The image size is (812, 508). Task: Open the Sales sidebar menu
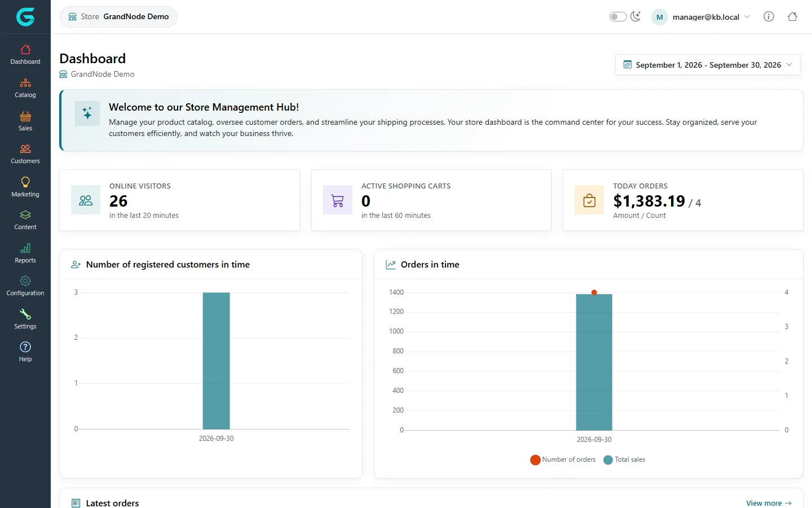point(25,121)
